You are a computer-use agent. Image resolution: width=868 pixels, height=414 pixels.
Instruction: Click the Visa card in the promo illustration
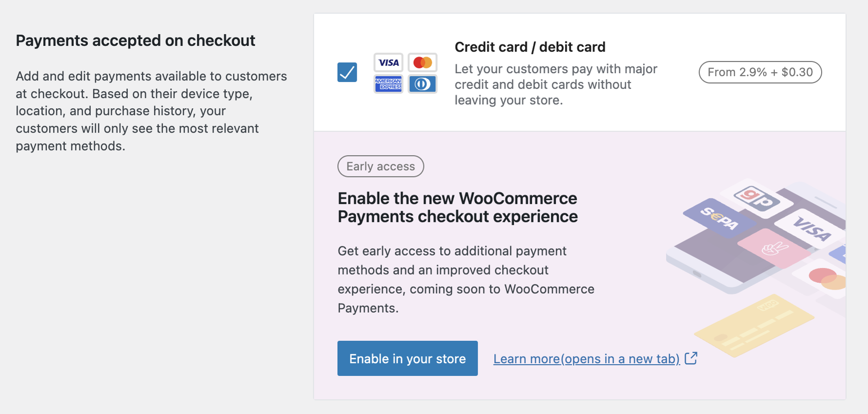pos(814,227)
